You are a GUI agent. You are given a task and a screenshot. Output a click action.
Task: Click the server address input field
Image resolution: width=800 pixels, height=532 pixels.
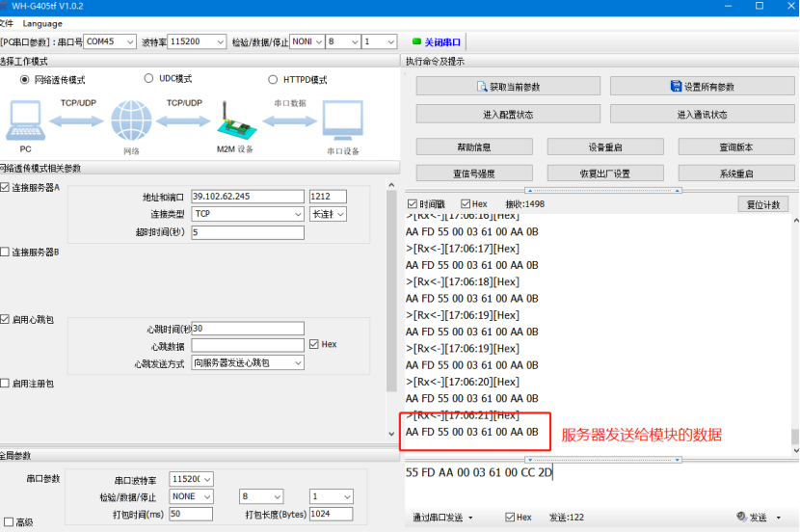tap(248, 197)
